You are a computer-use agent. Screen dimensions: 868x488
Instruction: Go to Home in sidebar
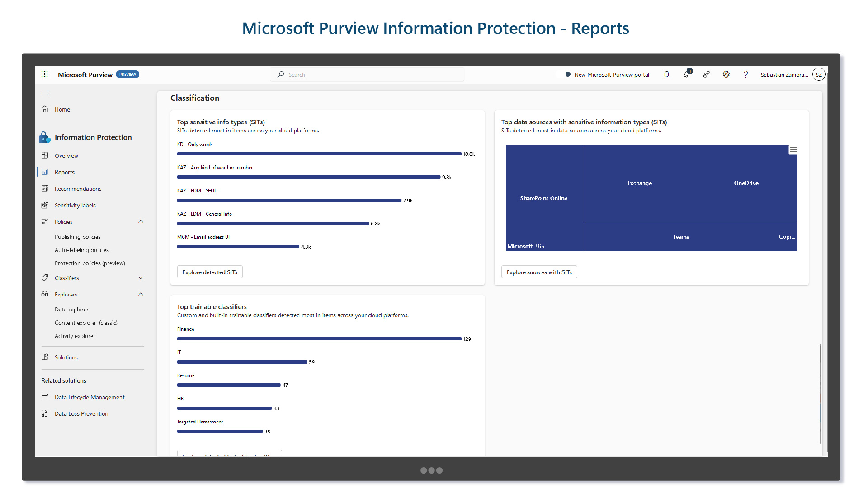coord(62,109)
